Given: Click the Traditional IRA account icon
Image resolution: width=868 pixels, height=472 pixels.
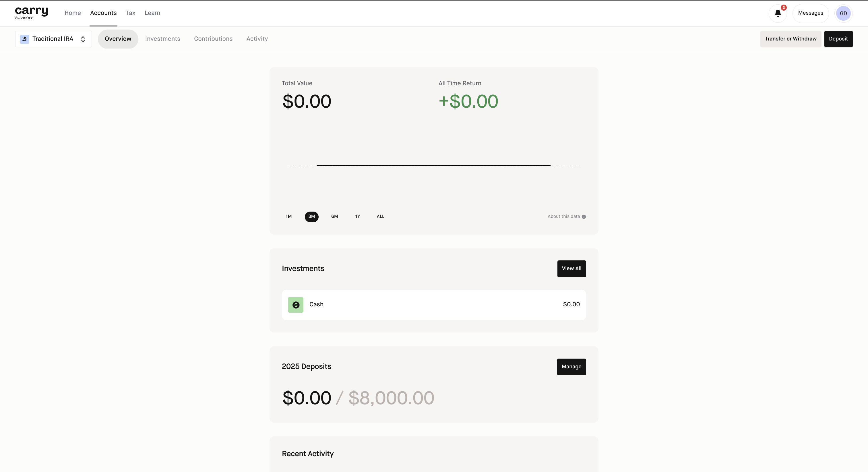Looking at the screenshot, I should (x=25, y=39).
